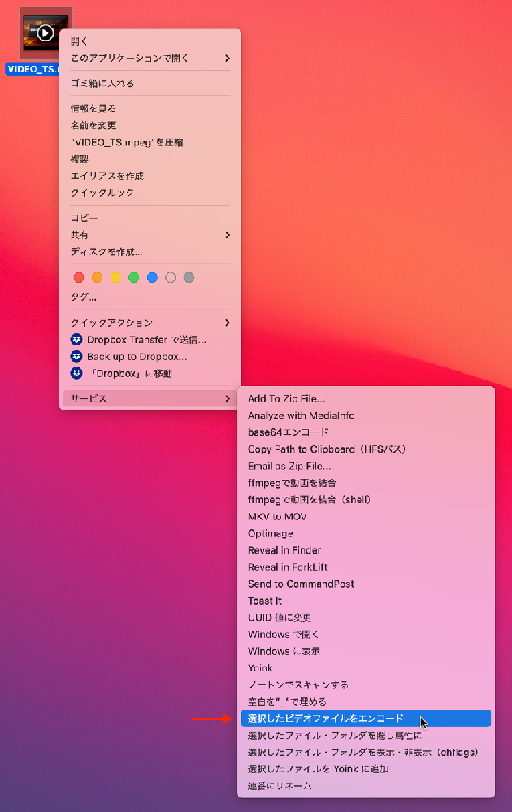Viewport: 512px width, 812px height.
Task: Click Windows で開く service
Action: pyautogui.click(x=366, y=634)
